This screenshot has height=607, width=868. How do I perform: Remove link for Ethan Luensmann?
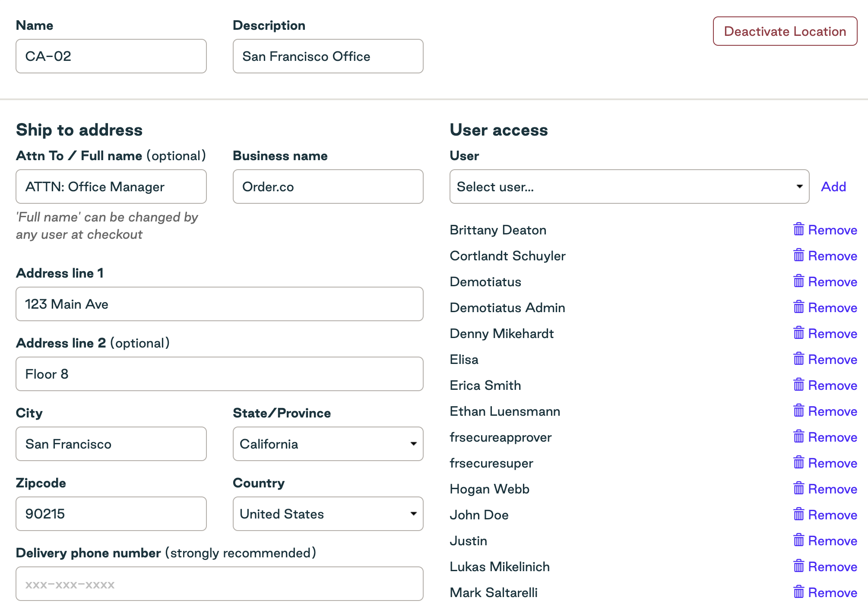tap(833, 411)
